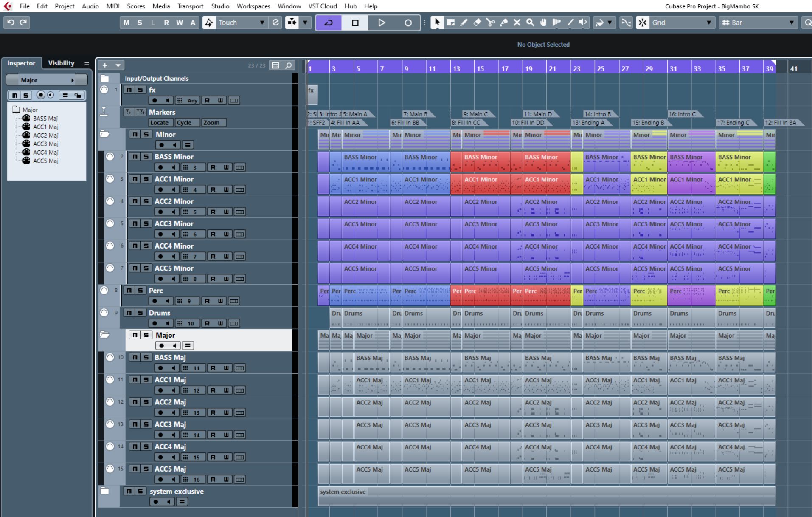The width and height of the screenshot is (812, 517).
Task: Pick the Play speaker tool
Action: click(583, 23)
